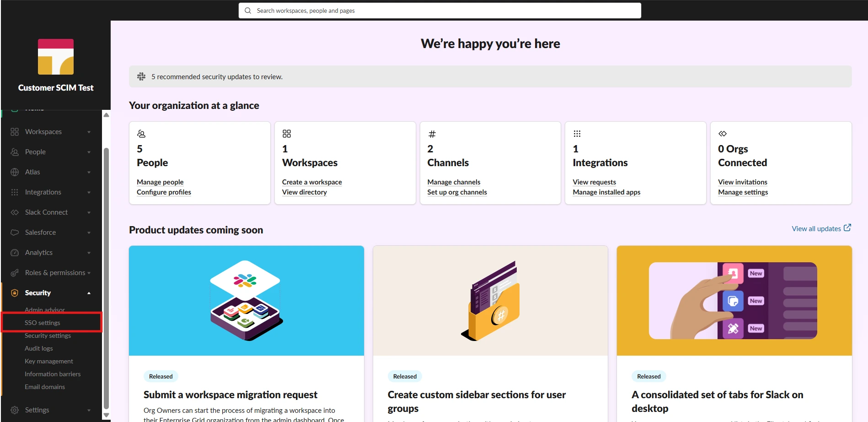This screenshot has height=422, width=868.
Task: Click the Released badge on migration card
Action: 161,376
